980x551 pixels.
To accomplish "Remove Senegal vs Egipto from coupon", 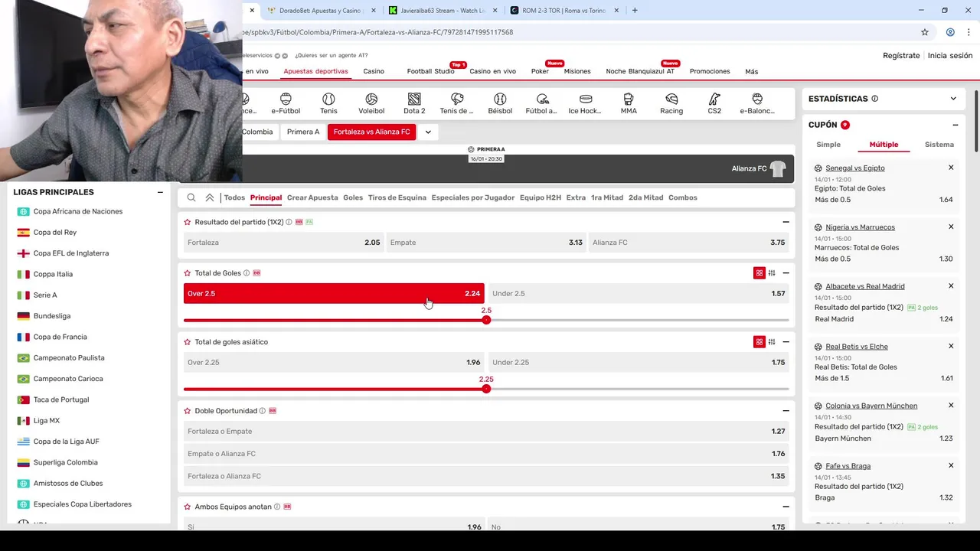I will coord(951,168).
